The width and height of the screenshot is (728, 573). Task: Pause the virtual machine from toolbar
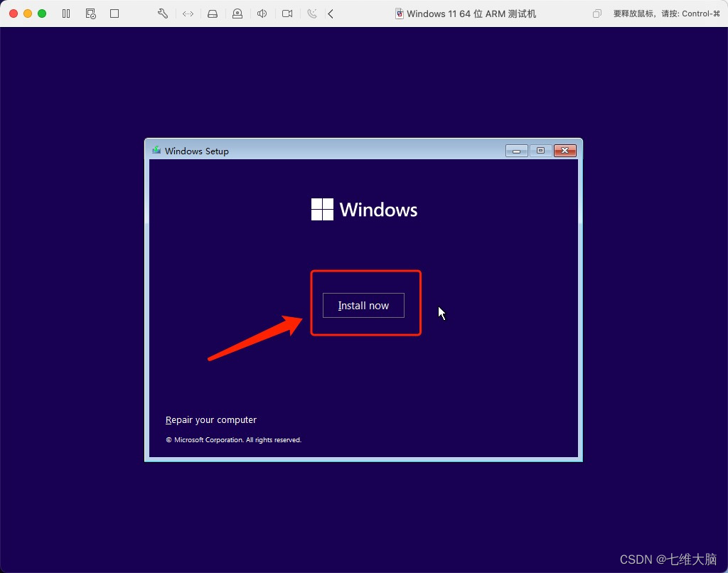66,14
